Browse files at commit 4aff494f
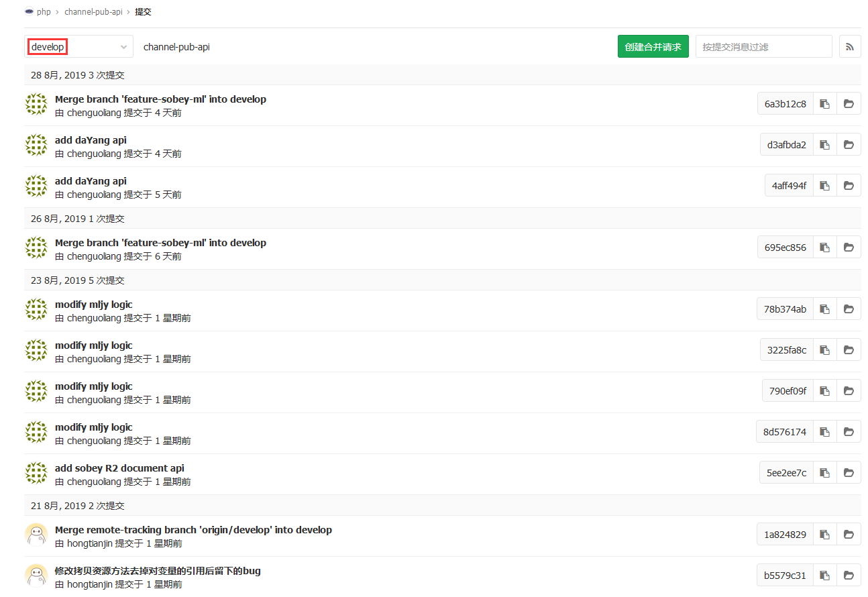Screen dimensions: 868x597 pyautogui.click(x=849, y=186)
